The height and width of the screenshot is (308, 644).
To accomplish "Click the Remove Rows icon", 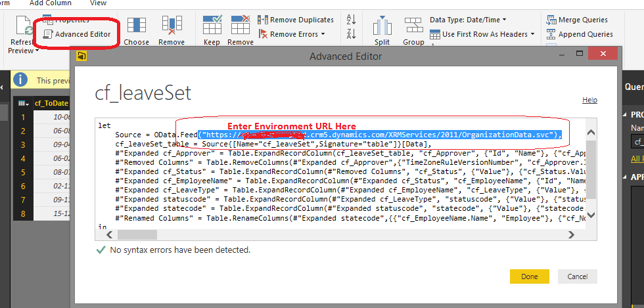I will (x=241, y=25).
